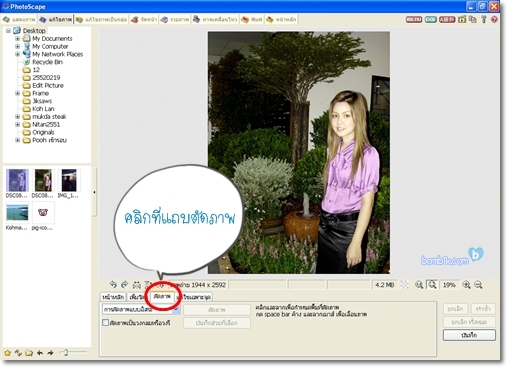Click the refresh folder icon at bottom left

coord(18,353)
